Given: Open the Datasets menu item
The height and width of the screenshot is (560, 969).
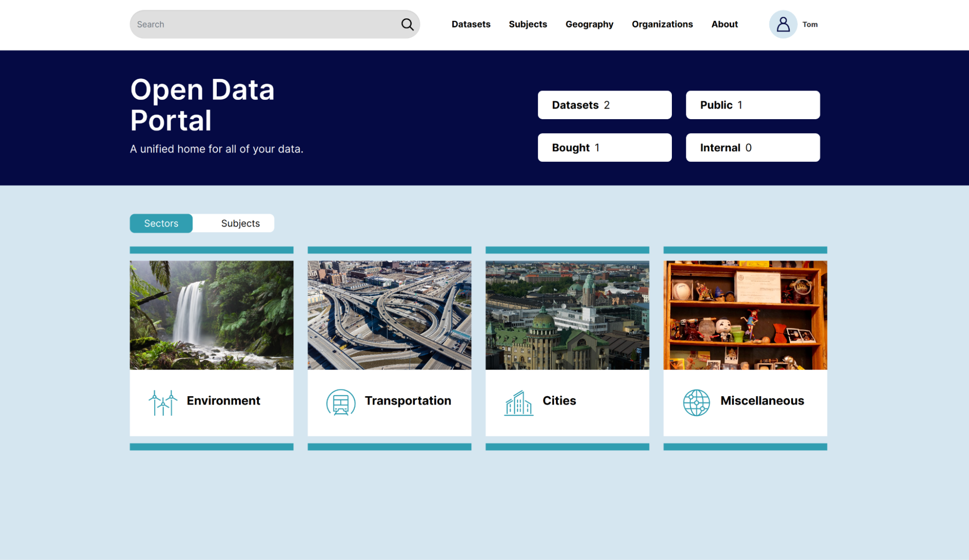Looking at the screenshot, I should pos(471,24).
